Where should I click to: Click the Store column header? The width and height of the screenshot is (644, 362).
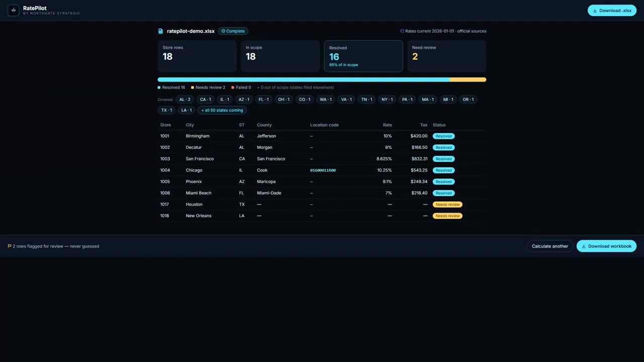pos(166,125)
